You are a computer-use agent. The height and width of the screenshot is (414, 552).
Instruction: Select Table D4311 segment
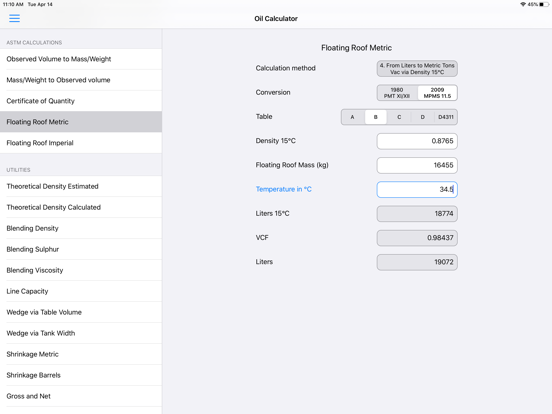click(446, 117)
